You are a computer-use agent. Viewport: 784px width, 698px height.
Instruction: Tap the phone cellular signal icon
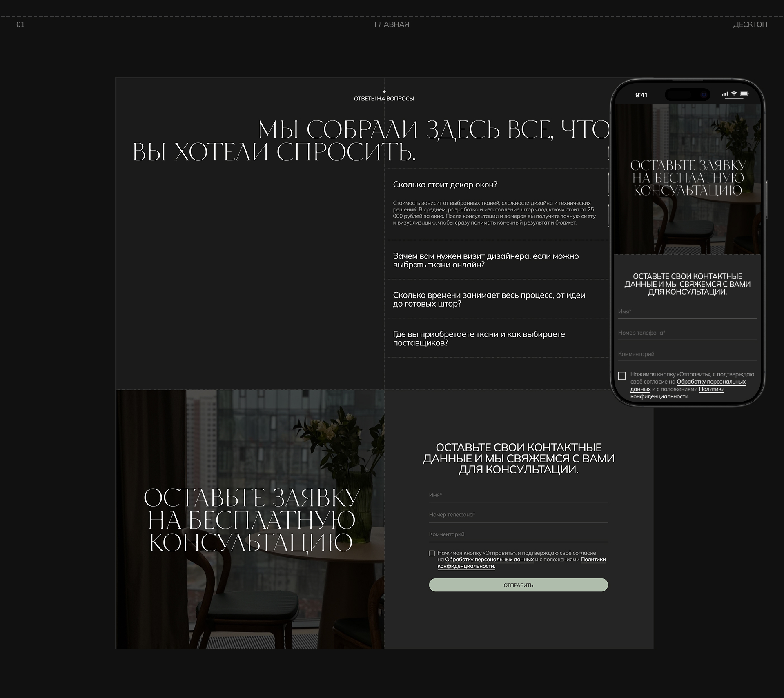(725, 94)
